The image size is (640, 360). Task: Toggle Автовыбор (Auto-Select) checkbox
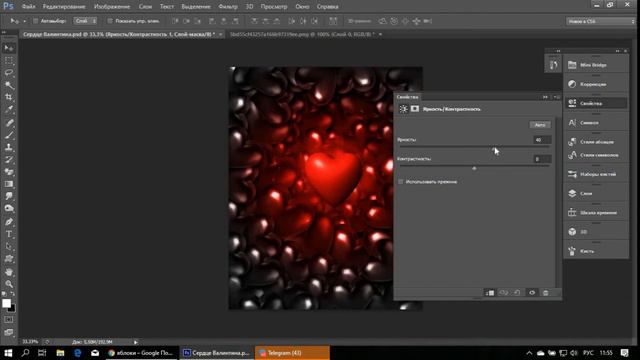pyautogui.click(x=36, y=21)
